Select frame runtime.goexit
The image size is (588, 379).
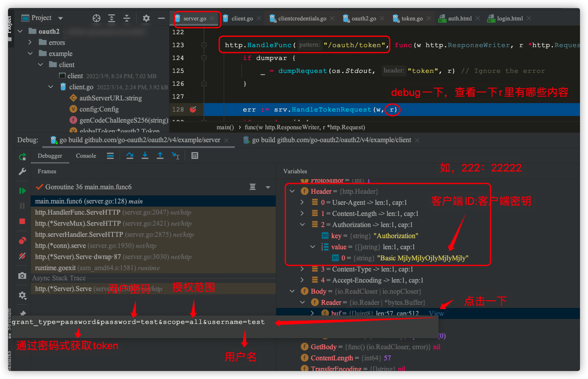(x=153, y=268)
